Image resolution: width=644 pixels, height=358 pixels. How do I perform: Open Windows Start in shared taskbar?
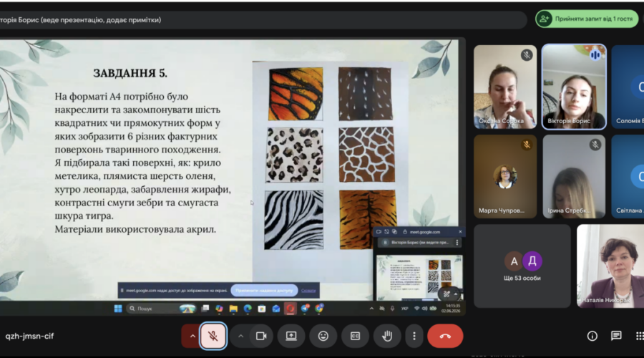(x=118, y=309)
